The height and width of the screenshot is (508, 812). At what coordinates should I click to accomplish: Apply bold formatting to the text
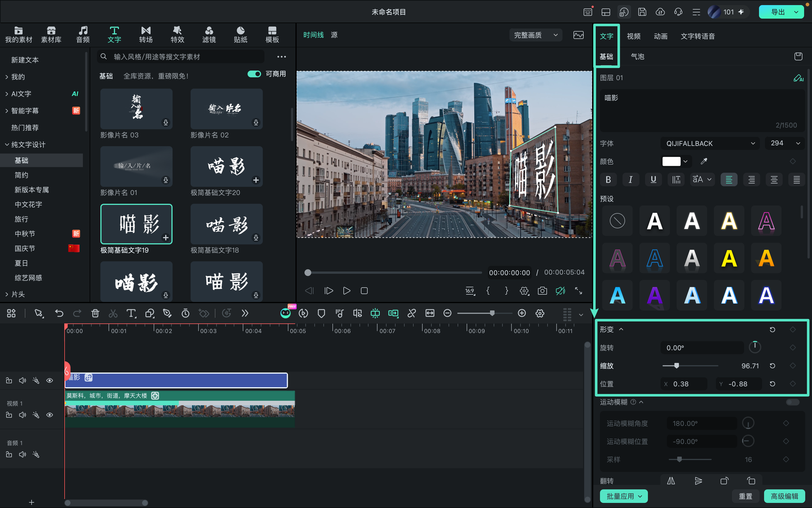click(608, 179)
